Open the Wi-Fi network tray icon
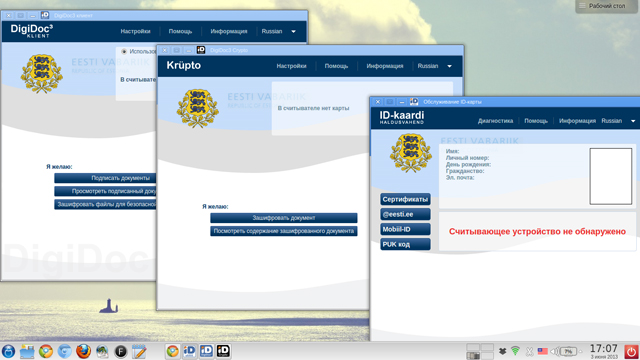This screenshot has width=640, height=360. (x=516, y=351)
